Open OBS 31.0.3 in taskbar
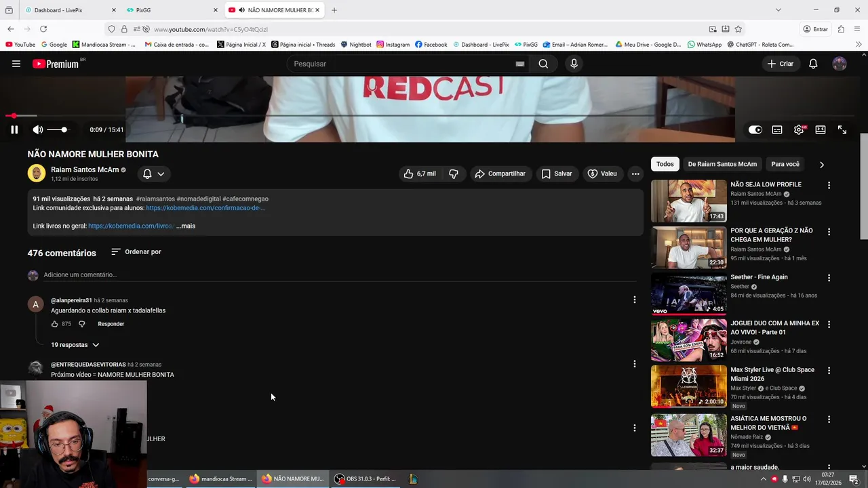The width and height of the screenshot is (868, 488). tap(365, 479)
